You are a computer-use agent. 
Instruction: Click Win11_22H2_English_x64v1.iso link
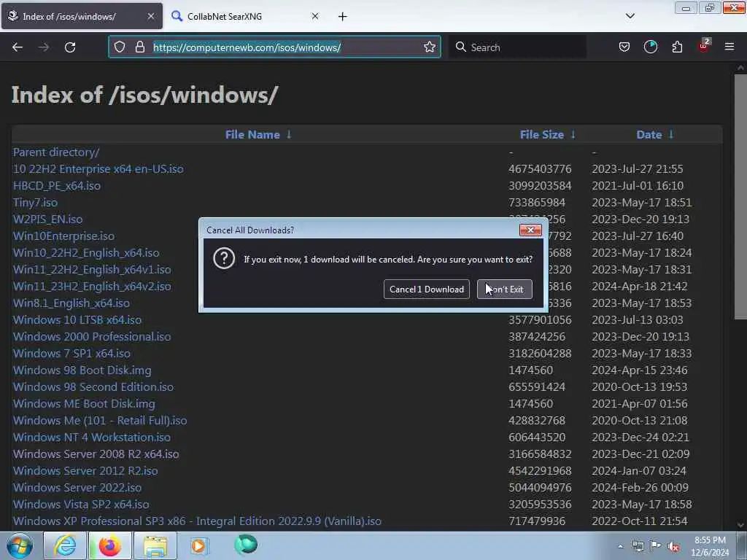(x=92, y=270)
